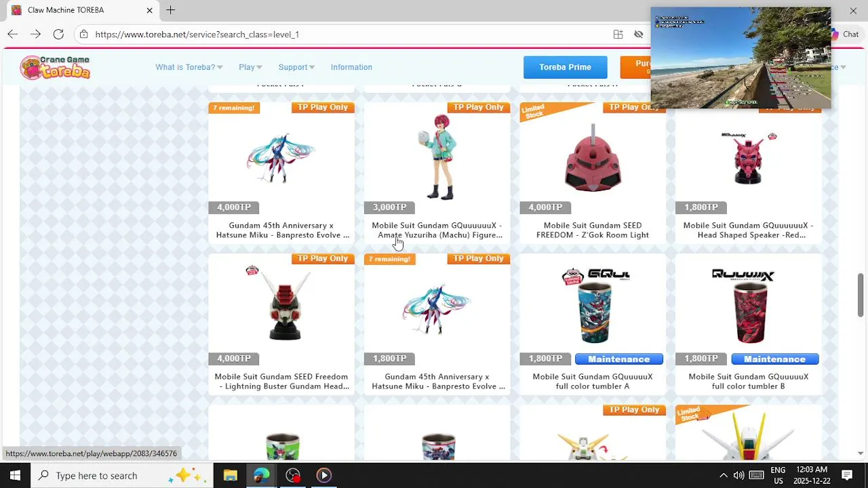Click 1,800TP Hatsune Miku figure image
This screenshot has width=868, height=488.
point(437,308)
